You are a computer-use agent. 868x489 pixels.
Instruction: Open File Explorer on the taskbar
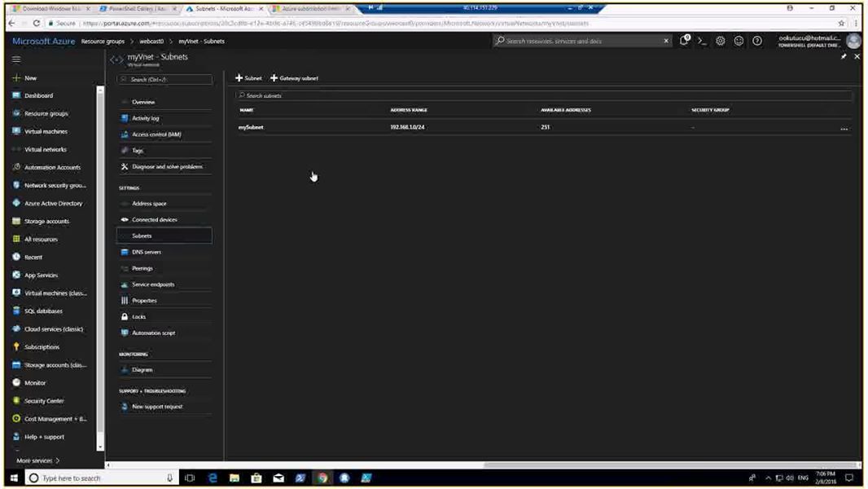point(235,478)
